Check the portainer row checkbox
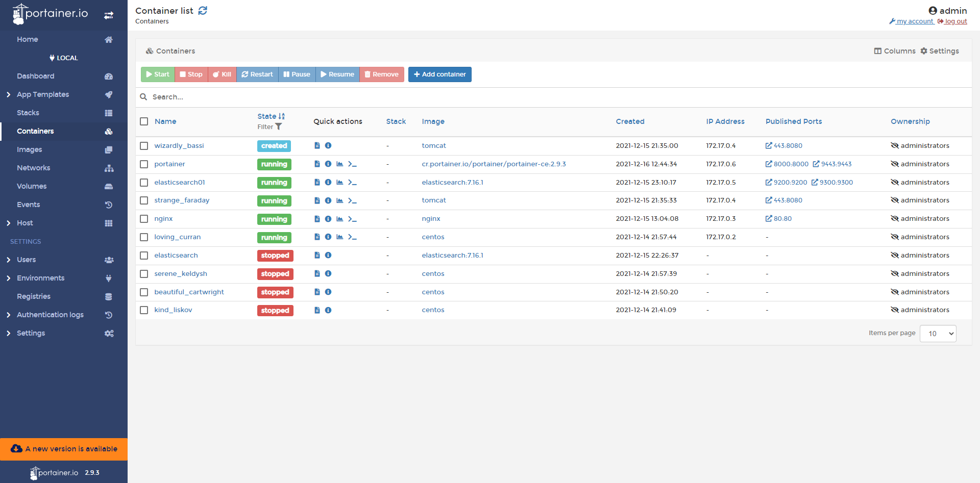This screenshot has width=980, height=483. [x=144, y=164]
